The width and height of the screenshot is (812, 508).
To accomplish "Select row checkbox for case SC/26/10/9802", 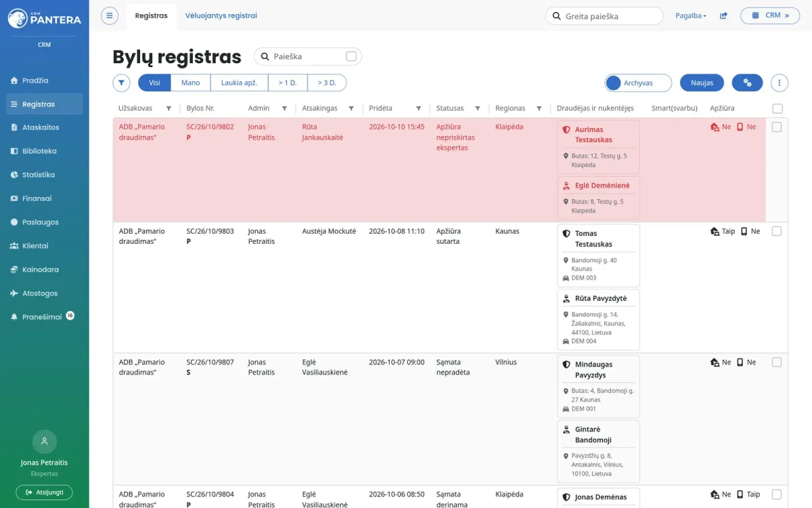I will point(777,127).
